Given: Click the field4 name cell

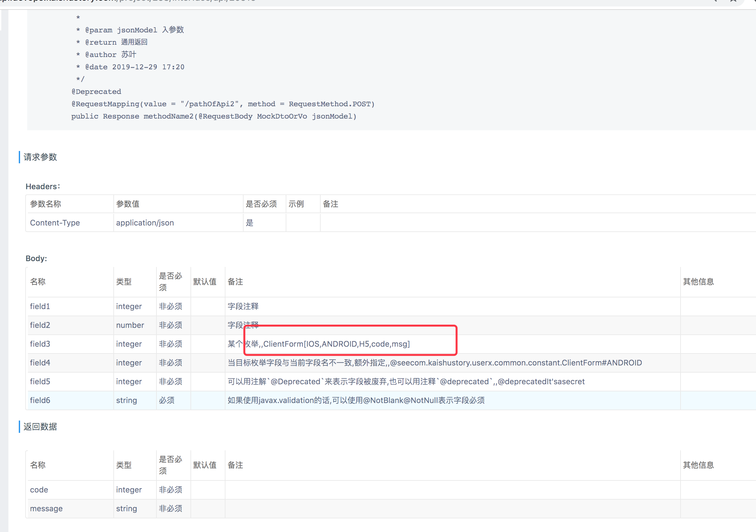Looking at the screenshot, I should click(40, 363).
